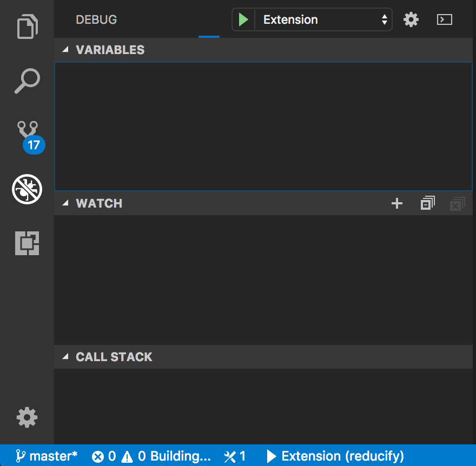Screen dimensions: 476x466
Task: Collapse the WATCH section
Action: click(x=65, y=203)
